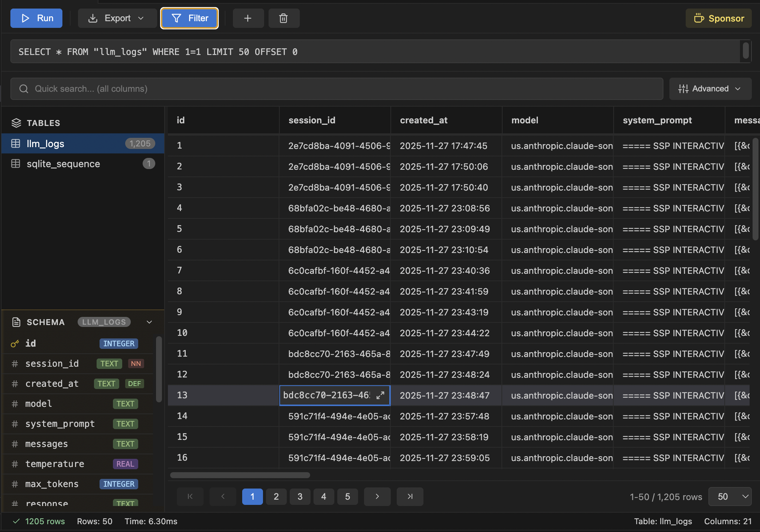Go to page 3
The width and height of the screenshot is (760, 532).
pyautogui.click(x=300, y=497)
